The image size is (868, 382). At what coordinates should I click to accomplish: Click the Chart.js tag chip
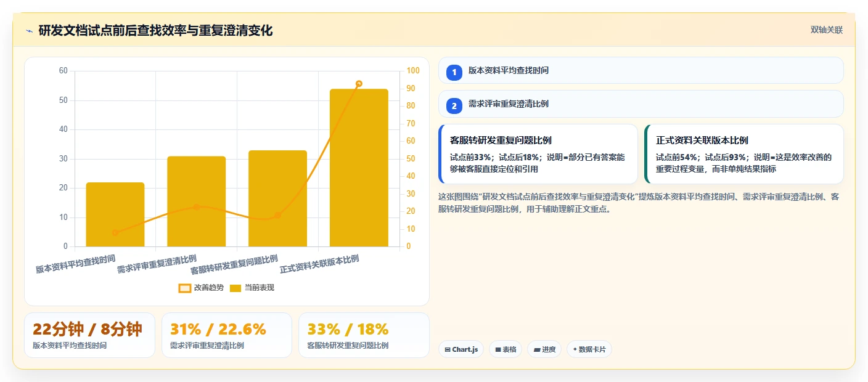pos(461,349)
